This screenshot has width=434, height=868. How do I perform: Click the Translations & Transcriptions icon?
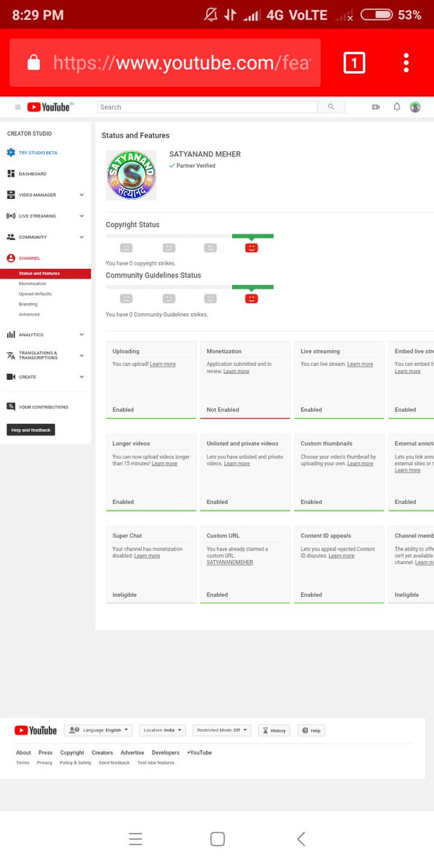tap(11, 355)
